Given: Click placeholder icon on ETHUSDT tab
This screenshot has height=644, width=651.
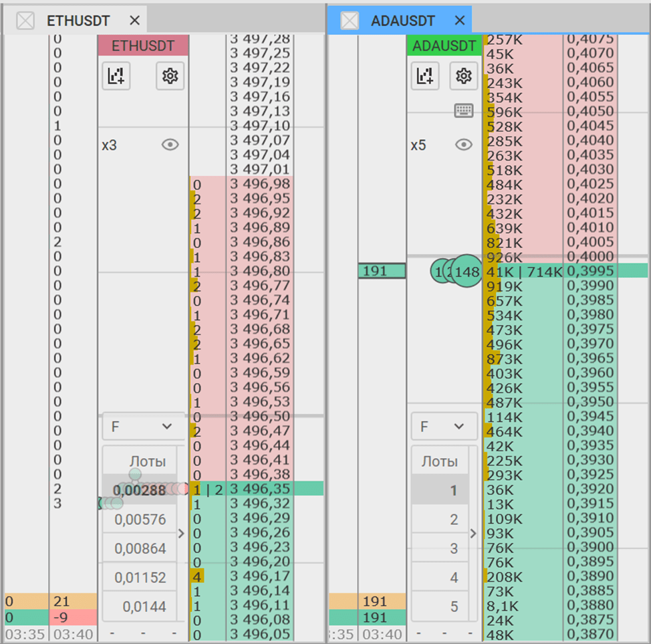Looking at the screenshot, I should coord(25,20).
